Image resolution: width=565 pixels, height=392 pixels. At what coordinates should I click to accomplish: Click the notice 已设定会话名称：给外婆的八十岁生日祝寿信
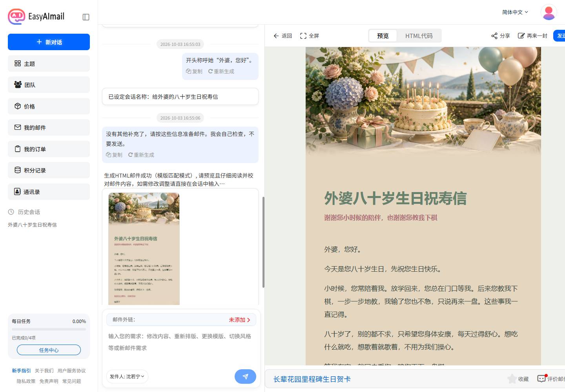[x=180, y=96]
